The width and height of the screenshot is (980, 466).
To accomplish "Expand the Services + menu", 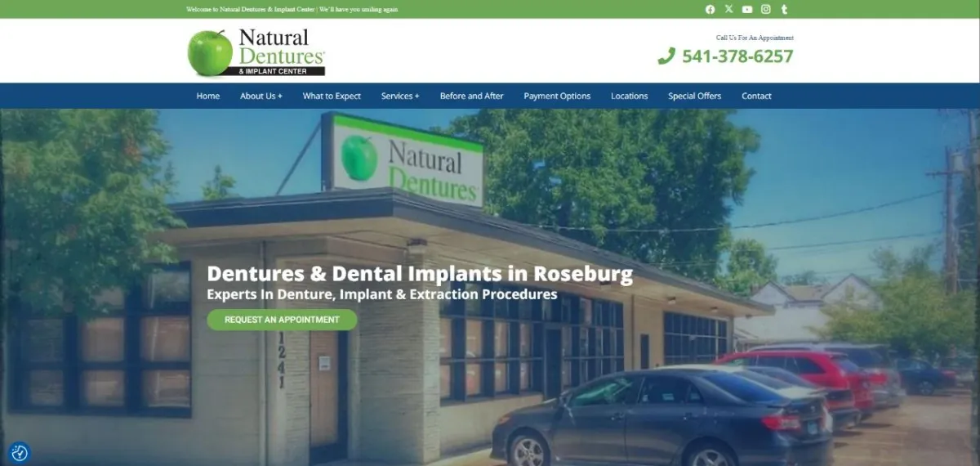I will pyautogui.click(x=400, y=96).
